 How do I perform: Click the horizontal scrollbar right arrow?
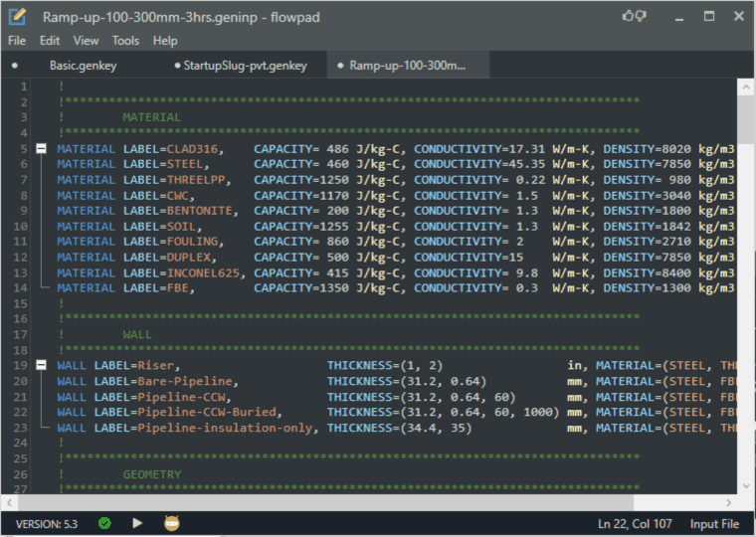point(729,501)
